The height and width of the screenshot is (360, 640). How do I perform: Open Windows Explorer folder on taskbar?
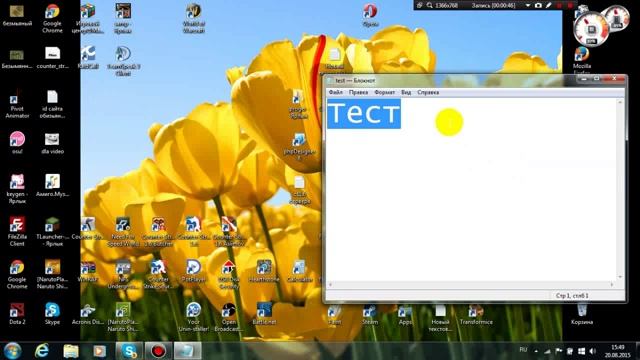pos(71,351)
